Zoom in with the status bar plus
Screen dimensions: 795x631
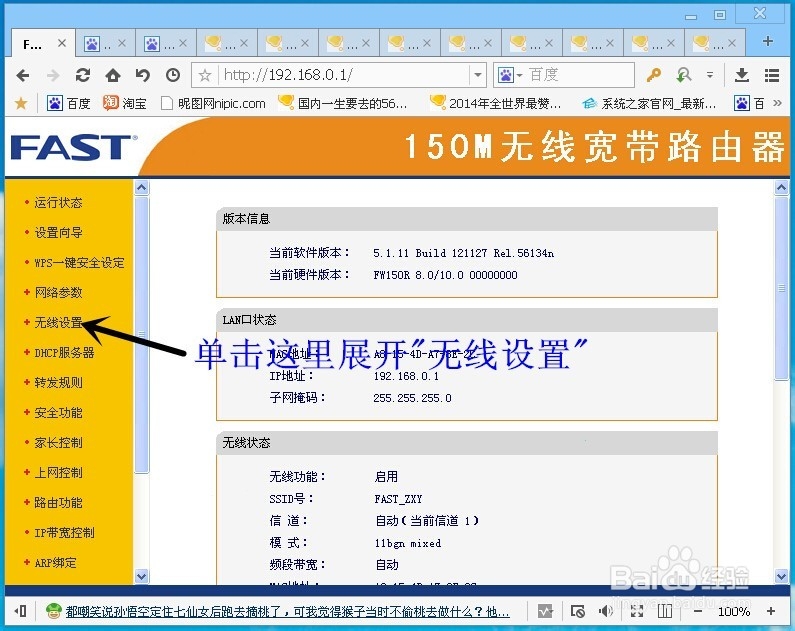pos(771,611)
